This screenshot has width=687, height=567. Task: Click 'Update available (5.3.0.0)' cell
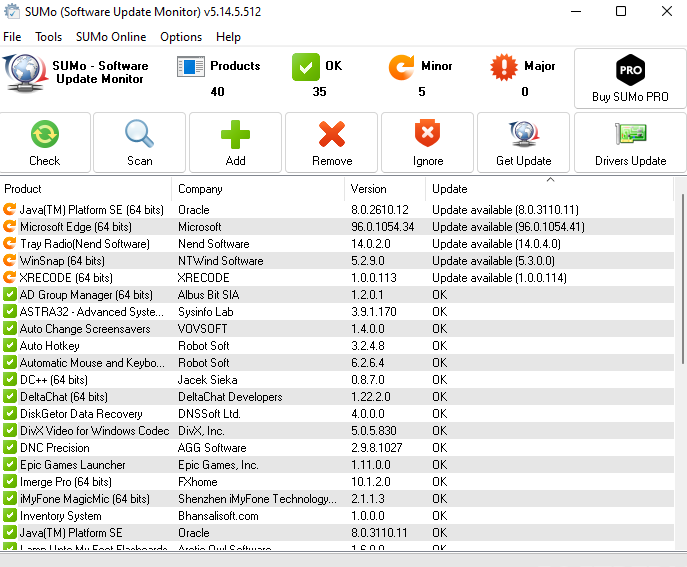pyautogui.click(x=493, y=261)
